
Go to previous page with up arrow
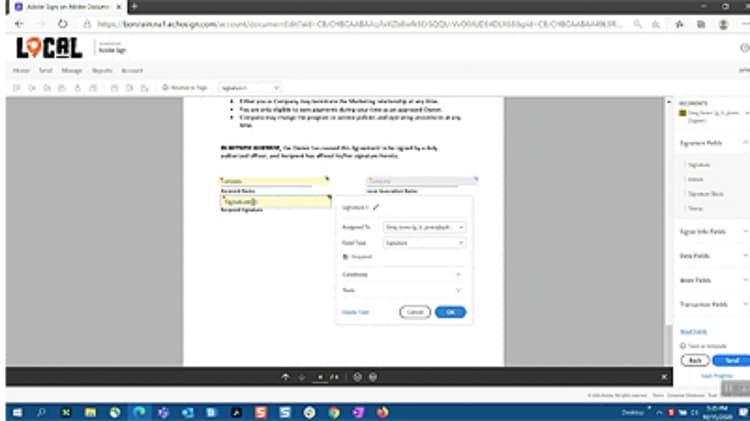click(x=285, y=377)
